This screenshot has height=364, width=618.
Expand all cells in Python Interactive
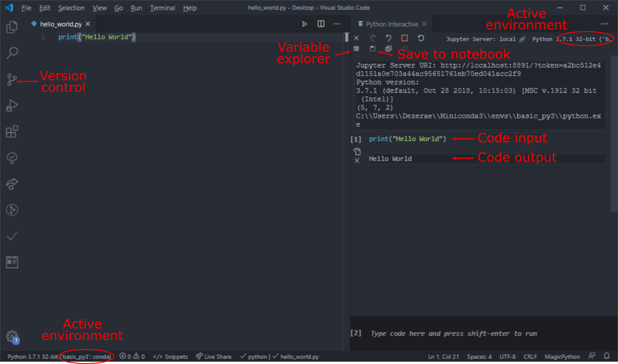coord(389,49)
